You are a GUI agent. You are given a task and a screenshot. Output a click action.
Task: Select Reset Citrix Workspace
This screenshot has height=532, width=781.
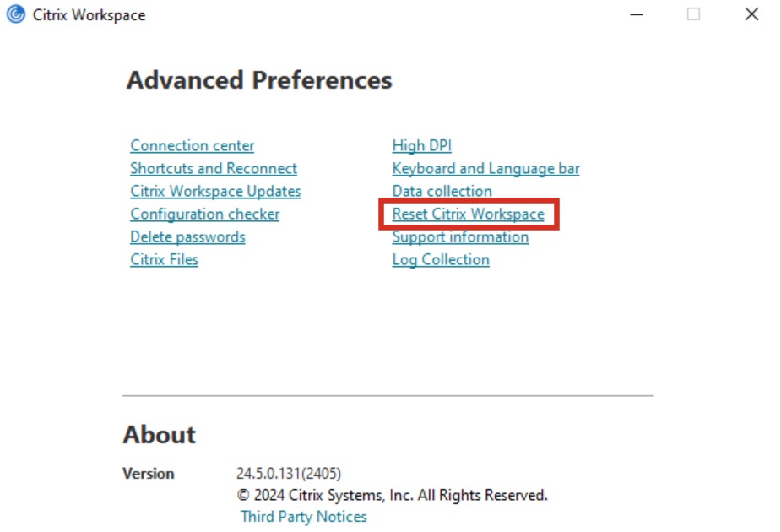[x=469, y=214]
